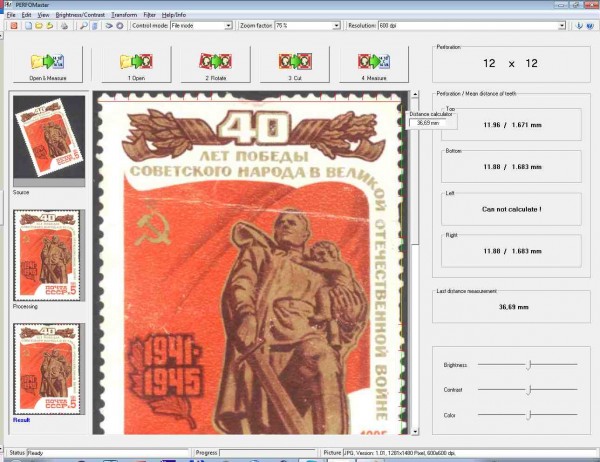Adjust the Brightness slider handle

tap(528, 365)
